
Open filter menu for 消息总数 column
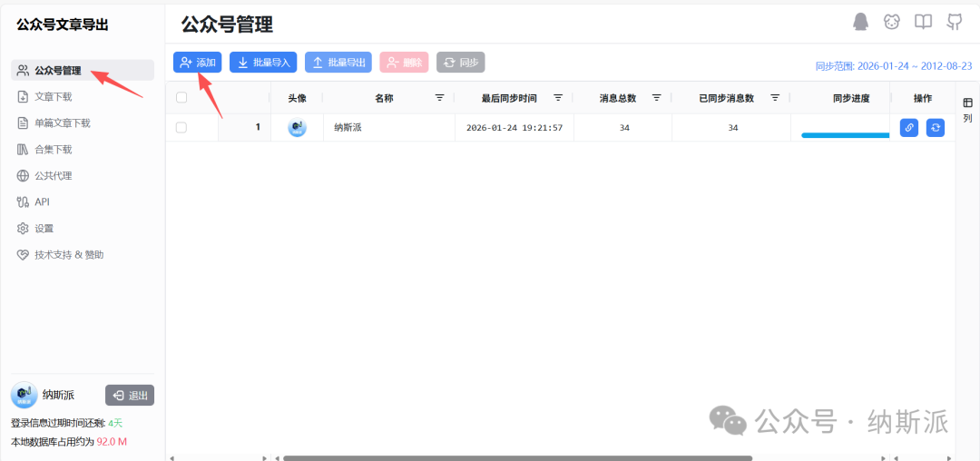(x=656, y=98)
